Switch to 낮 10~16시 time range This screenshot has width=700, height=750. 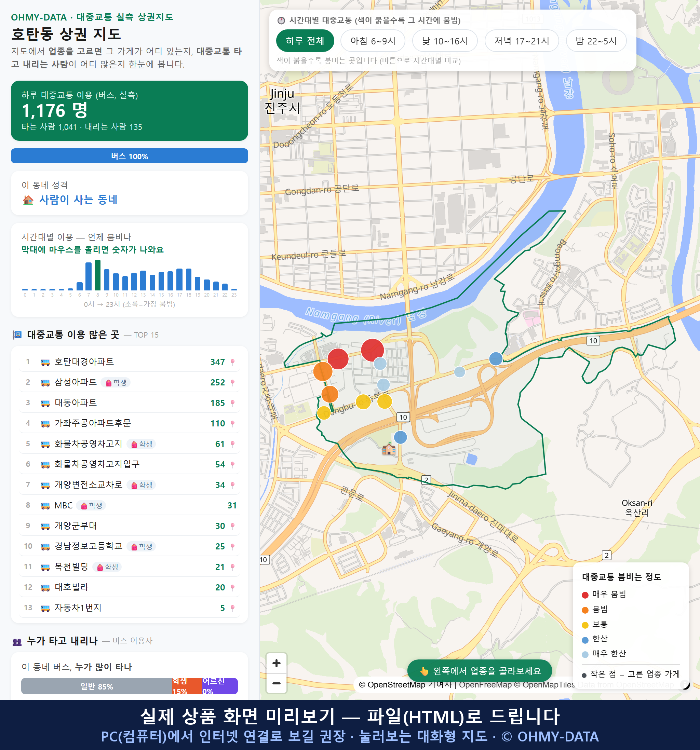tap(445, 41)
